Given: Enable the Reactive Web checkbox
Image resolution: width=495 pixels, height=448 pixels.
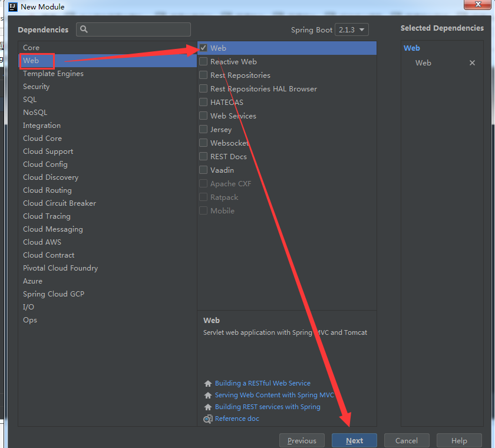Looking at the screenshot, I should 203,61.
